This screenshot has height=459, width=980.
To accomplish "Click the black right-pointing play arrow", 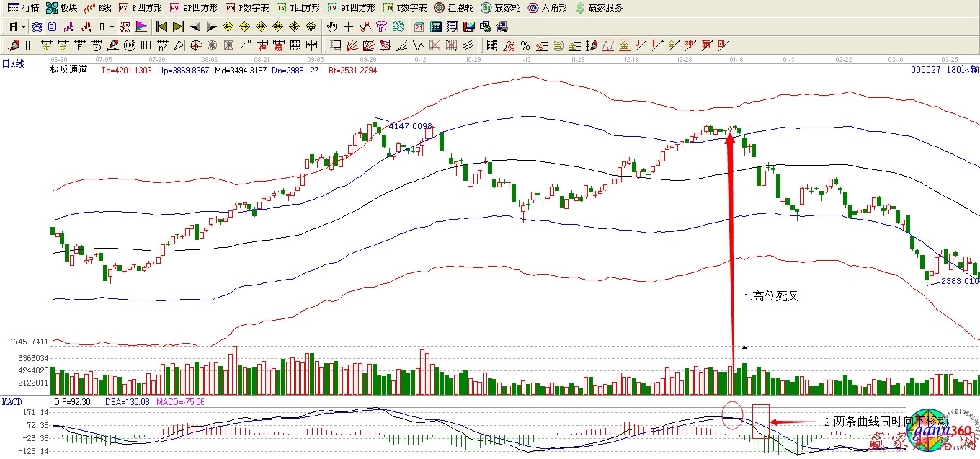I will pos(211,27).
